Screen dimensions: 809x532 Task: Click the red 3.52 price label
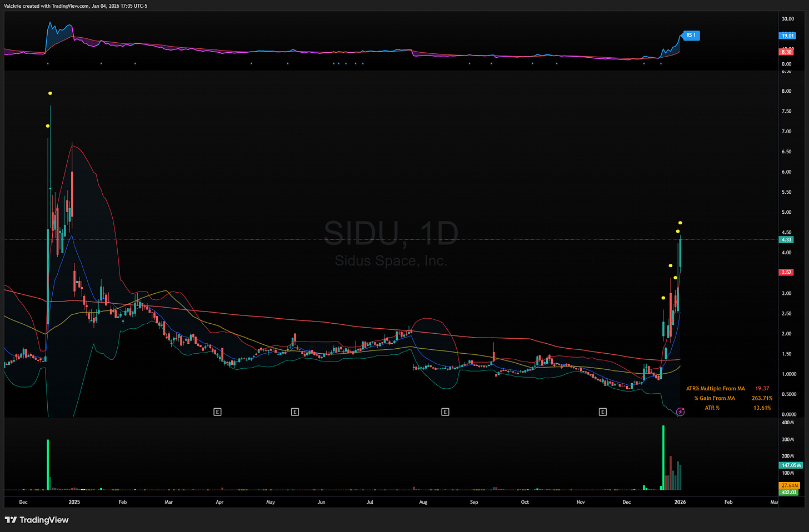786,273
